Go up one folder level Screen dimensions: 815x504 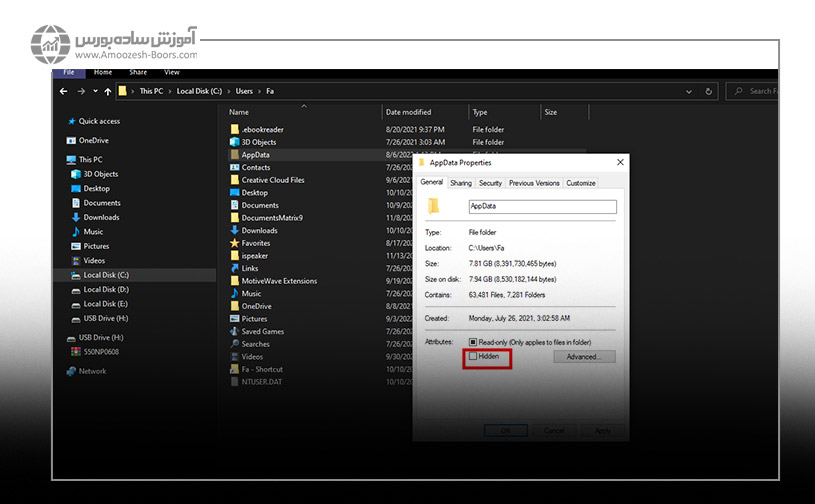pyautogui.click(x=108, y=91)
